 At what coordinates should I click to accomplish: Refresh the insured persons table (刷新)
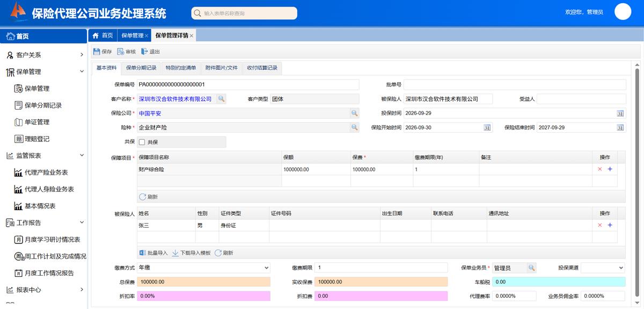coord(224,253)
